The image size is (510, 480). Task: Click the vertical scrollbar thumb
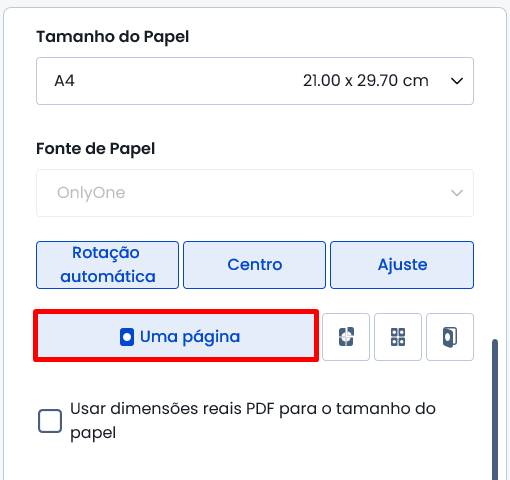(495, 410)
